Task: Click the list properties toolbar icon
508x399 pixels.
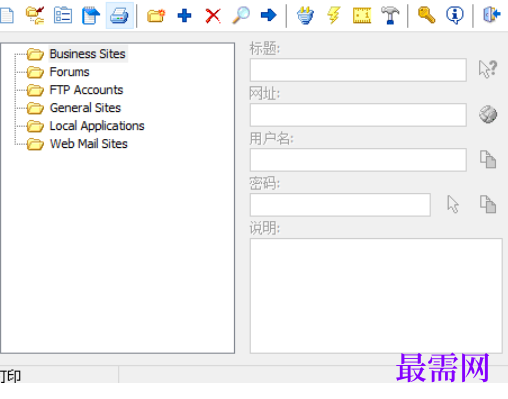Action: pos(63,15)
